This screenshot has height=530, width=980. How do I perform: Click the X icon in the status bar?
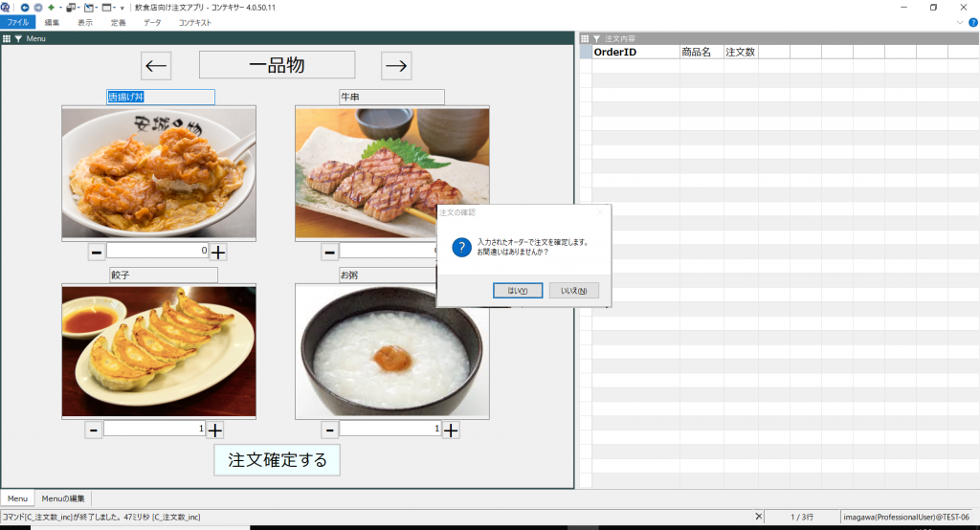(x=759, y=517)
